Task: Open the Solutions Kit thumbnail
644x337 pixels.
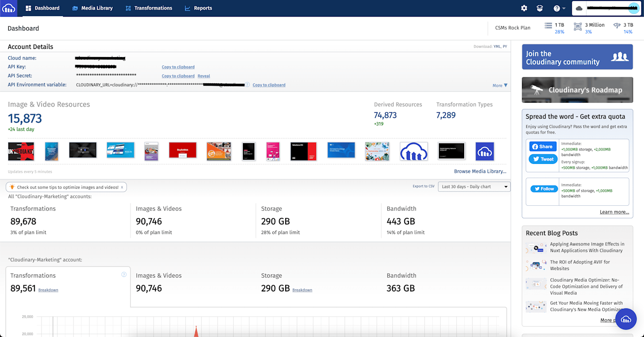Action: (303, 151)
